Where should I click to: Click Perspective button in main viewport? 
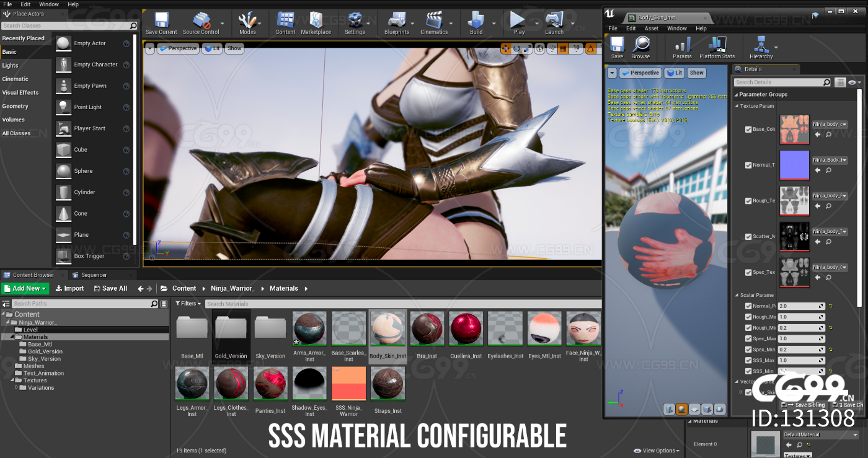(x=177, y=48)
